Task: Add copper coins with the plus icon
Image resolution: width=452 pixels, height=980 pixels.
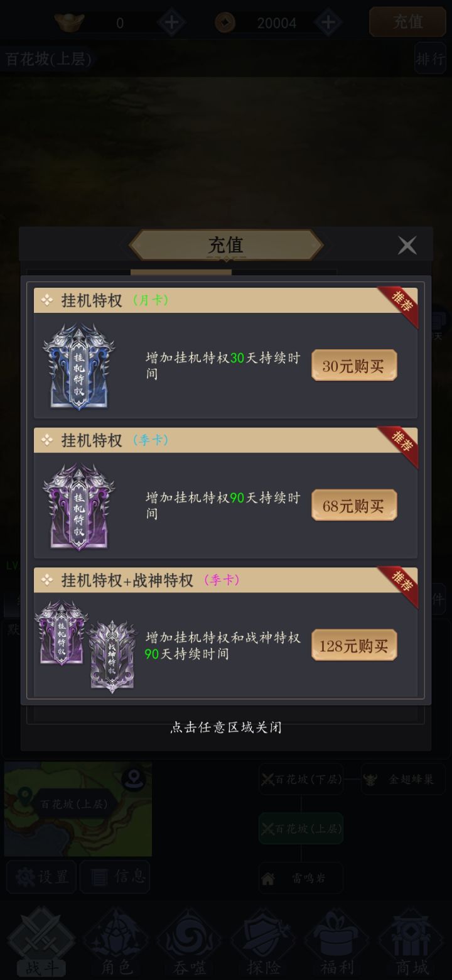Action: pos(328,23)
